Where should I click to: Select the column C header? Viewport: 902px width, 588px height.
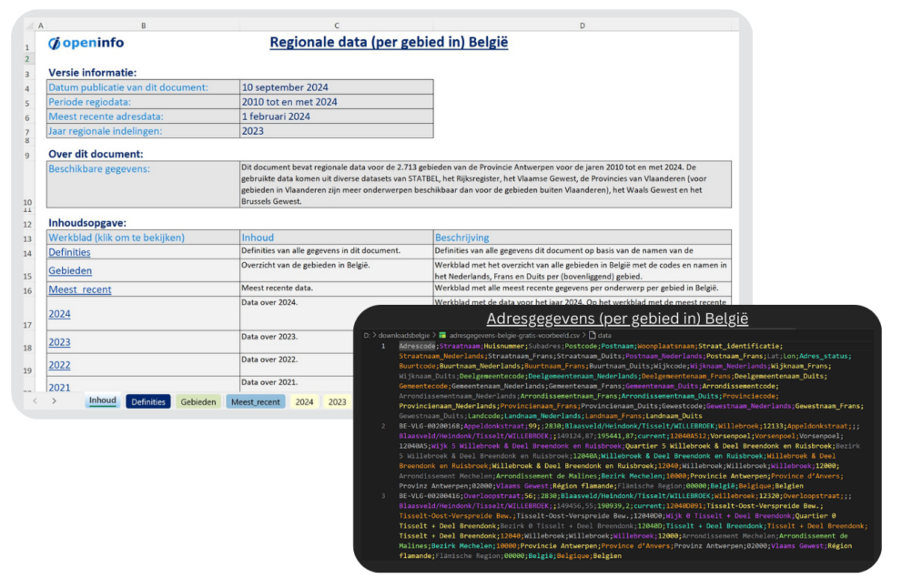[x=337, y=25]
